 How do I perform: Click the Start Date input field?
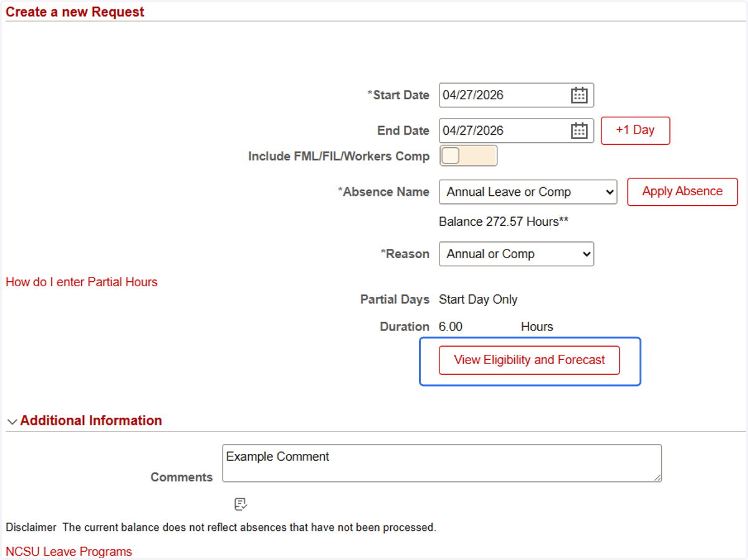pos(516,95)
